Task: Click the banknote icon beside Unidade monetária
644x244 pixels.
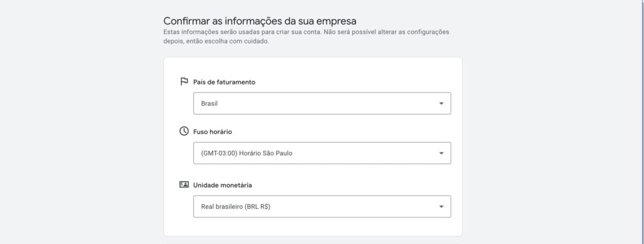Action: click(184, 184)
